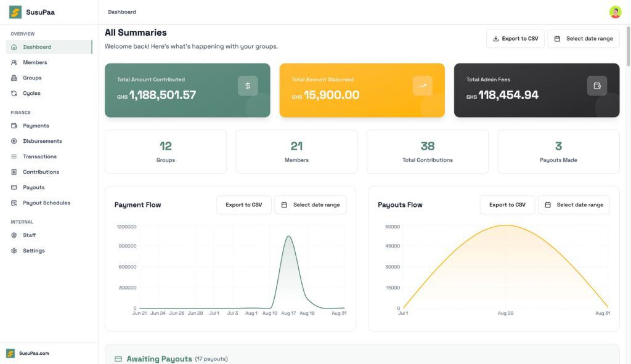
Task: Click the trend arrow icon on Total Amount Disbursed
Action: 422,86
